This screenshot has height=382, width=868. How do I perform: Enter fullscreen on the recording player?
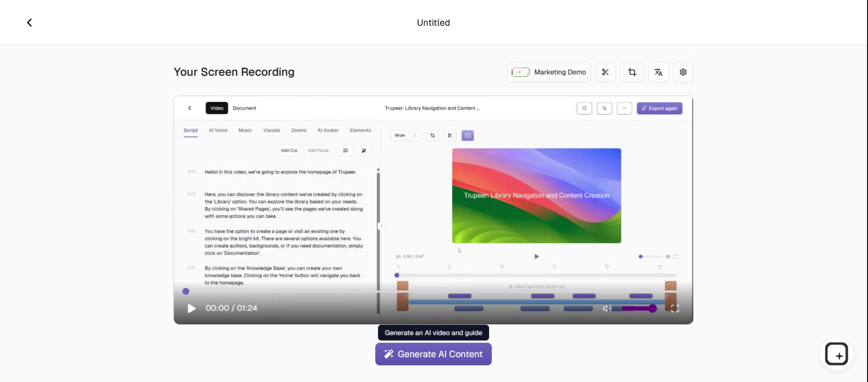click(675, 308)
